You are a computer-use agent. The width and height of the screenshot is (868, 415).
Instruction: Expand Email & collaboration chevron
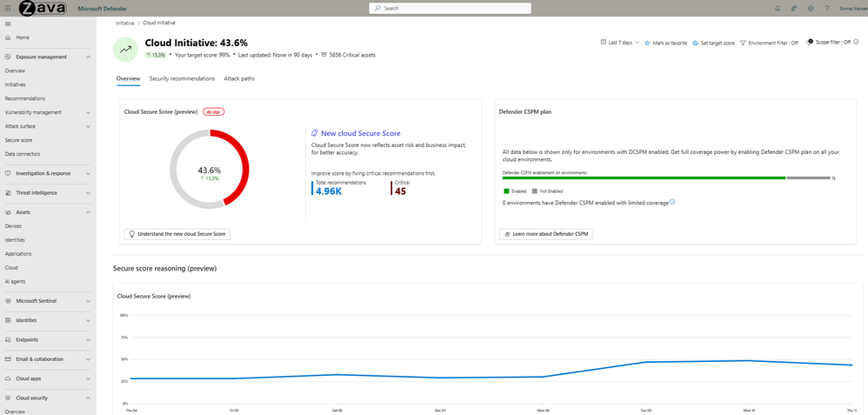[89, 359]
